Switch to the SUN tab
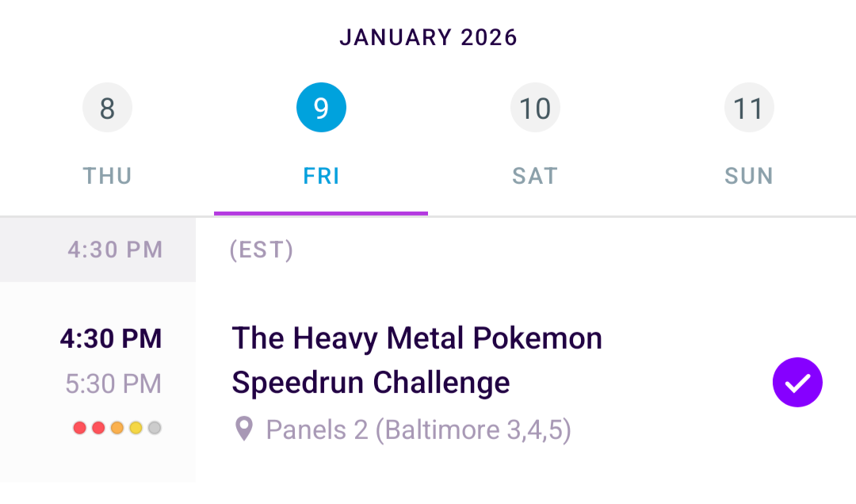This screenshot has width=856, height=504. (x=749, y=176)
